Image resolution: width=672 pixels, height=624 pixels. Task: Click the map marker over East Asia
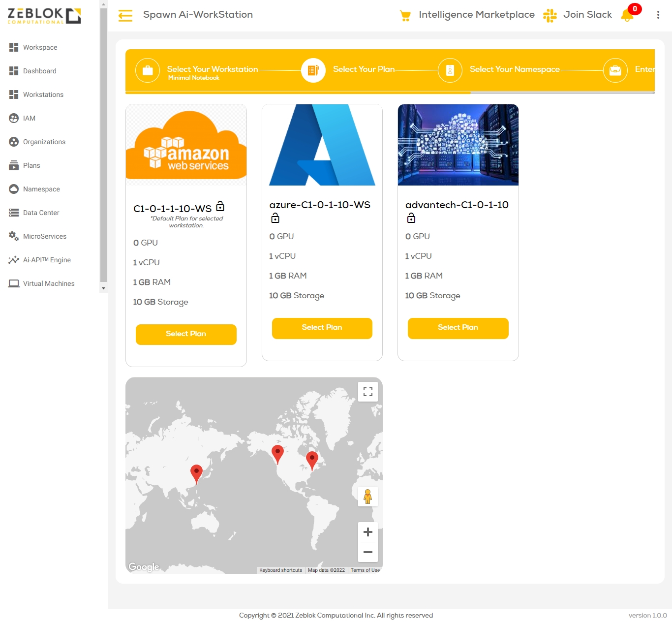pos(196,473)
